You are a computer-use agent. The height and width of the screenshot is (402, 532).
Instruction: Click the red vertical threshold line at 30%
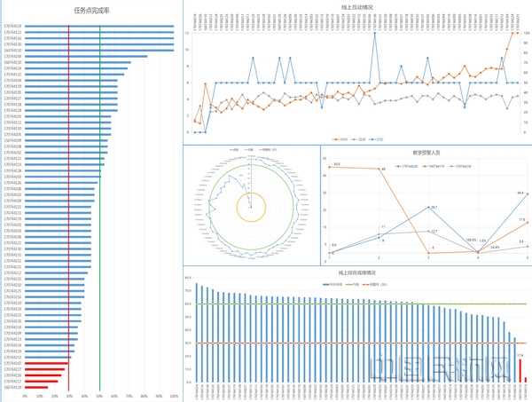coord(68,177)
